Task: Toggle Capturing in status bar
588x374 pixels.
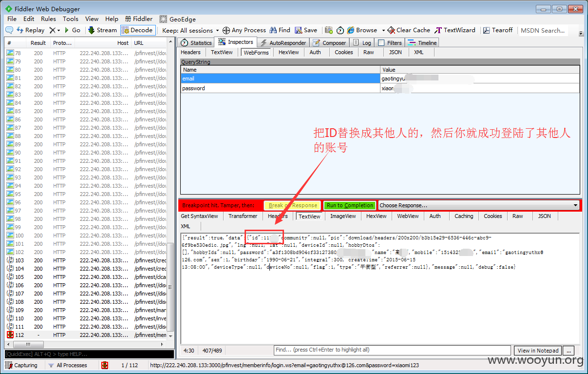Action: 21,365
